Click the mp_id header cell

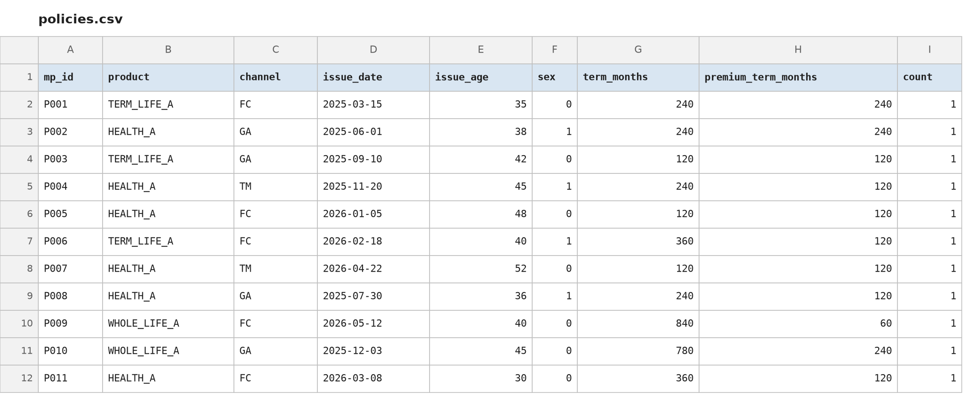coord(70,78)
